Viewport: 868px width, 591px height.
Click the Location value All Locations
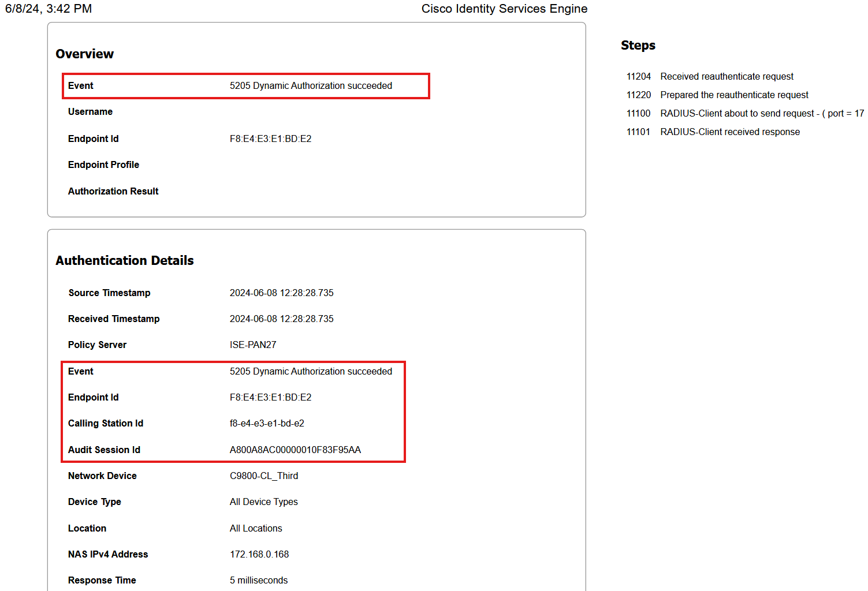coord(256,529)
